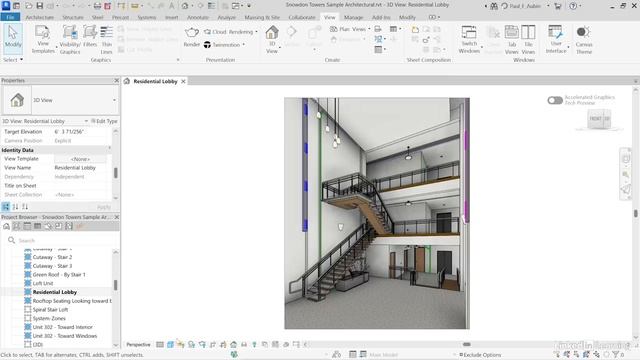
Task: Open the Select panel dropdown
Action: pos(13,60)
